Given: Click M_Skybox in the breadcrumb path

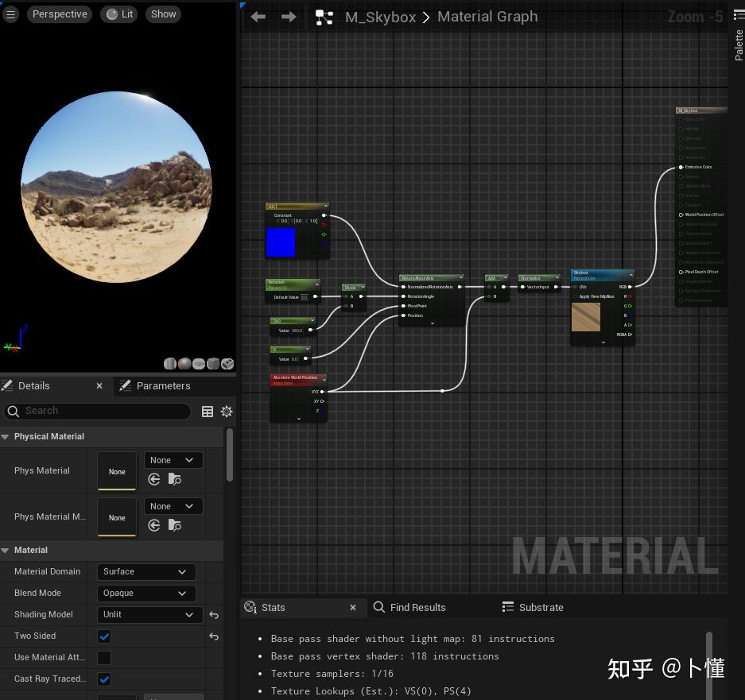Looking at the screenshot, I should pyautogui.click(x=380, y=17).
